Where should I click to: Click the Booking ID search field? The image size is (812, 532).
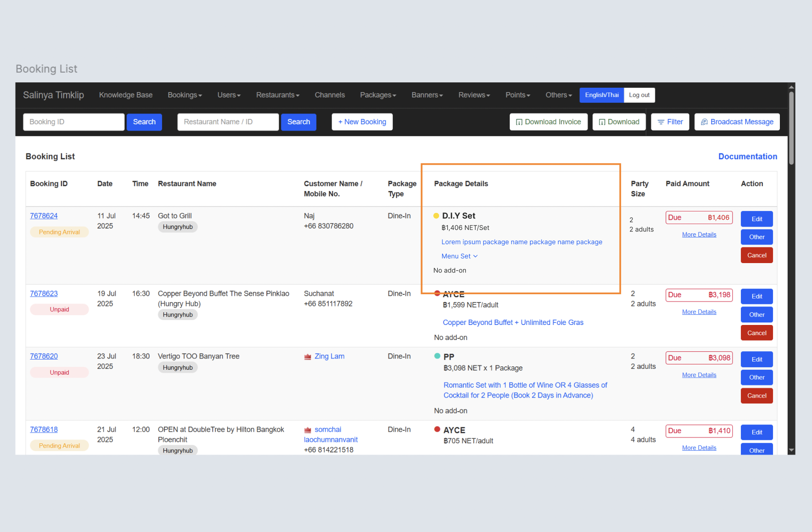coord(74,122)
